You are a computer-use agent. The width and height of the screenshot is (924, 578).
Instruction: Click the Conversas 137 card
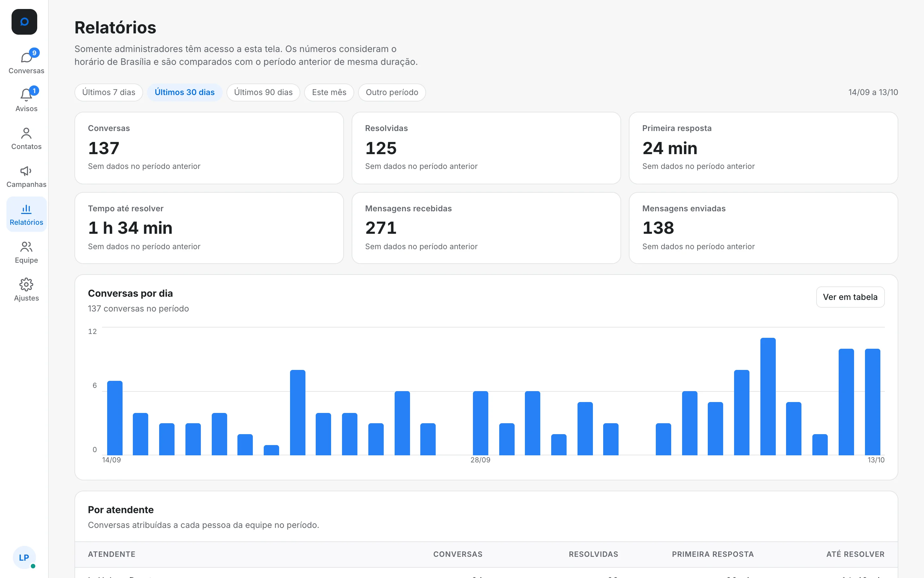(209, 148)
